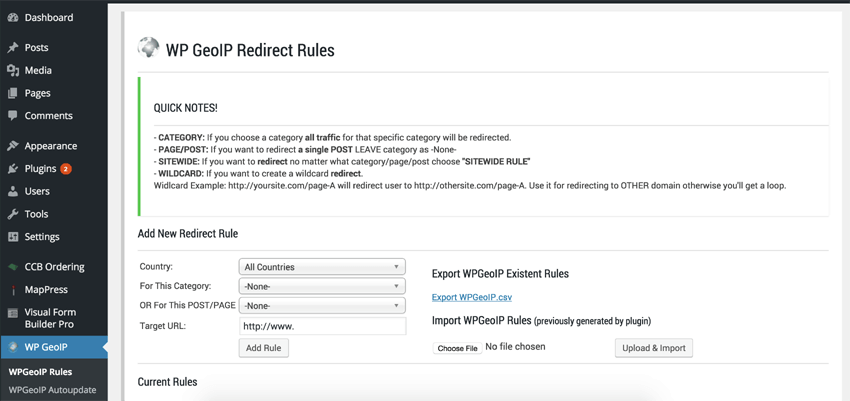Click the Target URL: field label
The width and height of the screenshot is (850, 401).
pos(163,327)
